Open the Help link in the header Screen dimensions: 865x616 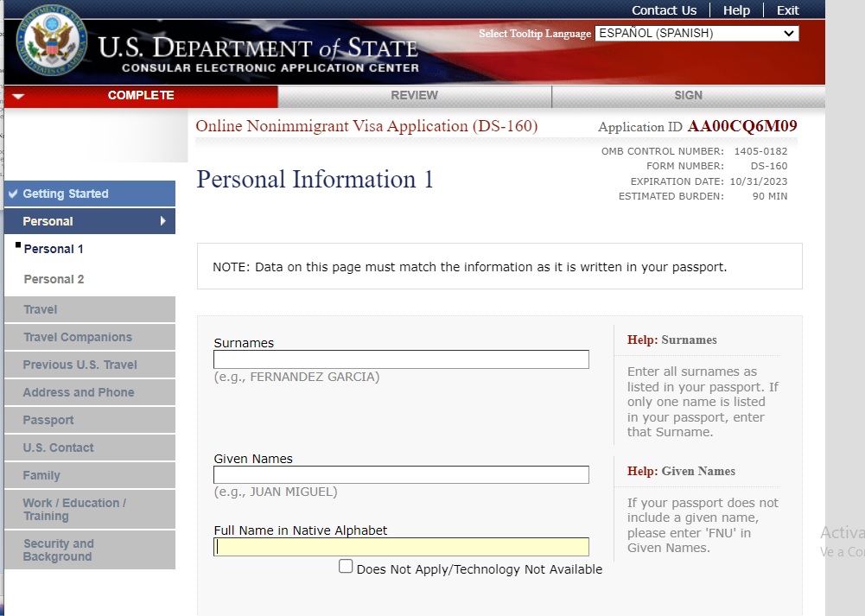pos(736,10)
